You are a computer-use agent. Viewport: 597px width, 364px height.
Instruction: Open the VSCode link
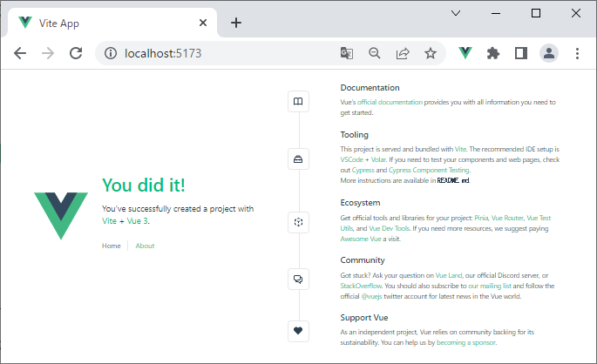[x=352, y=159]
